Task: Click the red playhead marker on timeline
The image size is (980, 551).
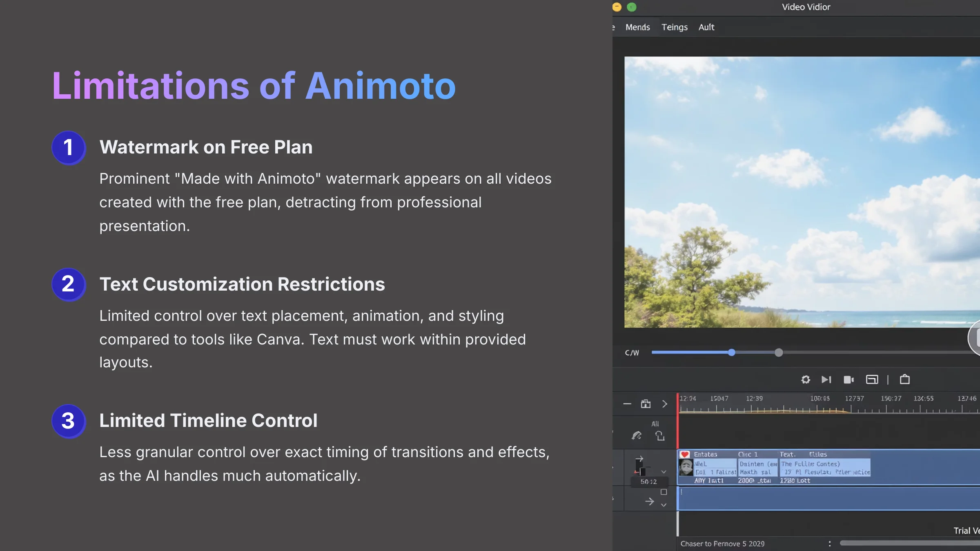Action: 678,420
